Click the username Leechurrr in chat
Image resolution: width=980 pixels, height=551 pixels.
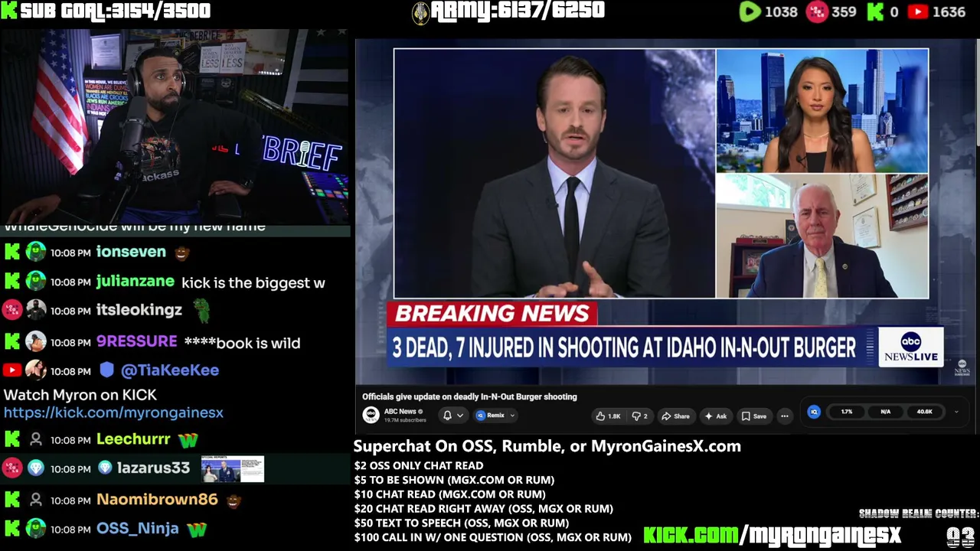133,439
